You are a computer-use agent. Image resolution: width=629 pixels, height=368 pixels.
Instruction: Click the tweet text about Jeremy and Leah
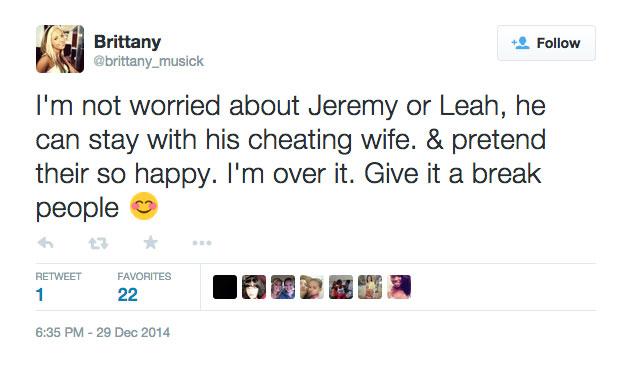(291, 157)
